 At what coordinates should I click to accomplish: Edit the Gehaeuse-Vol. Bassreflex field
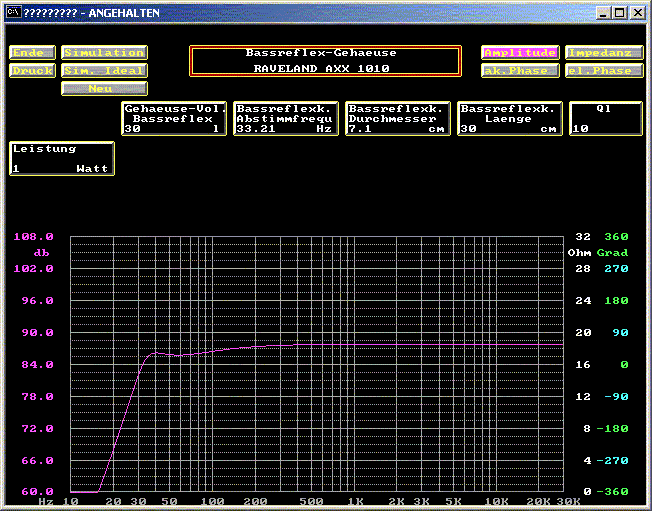click(174, 118)
